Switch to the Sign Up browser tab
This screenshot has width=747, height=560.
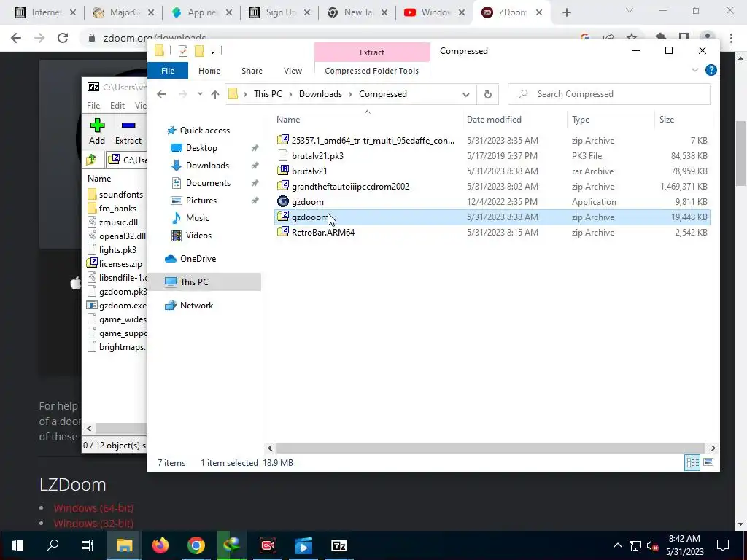(281, 12)
